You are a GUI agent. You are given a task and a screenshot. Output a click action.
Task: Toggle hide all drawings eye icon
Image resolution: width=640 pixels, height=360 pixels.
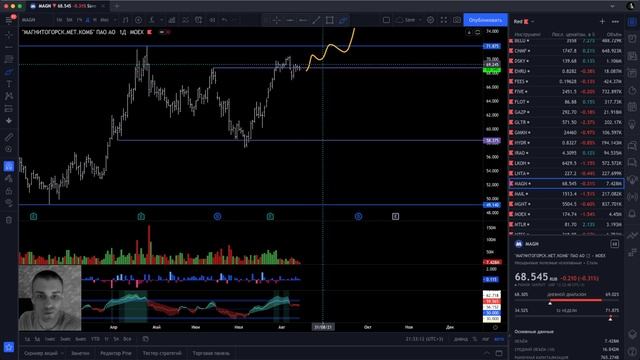tap(9, 203)
